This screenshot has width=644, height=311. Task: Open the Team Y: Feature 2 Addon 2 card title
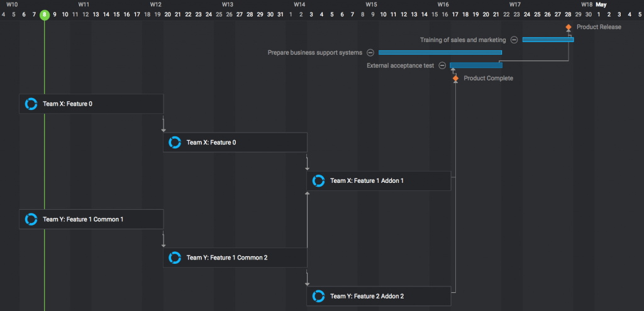pyautogui.click(x=367, y=296)
